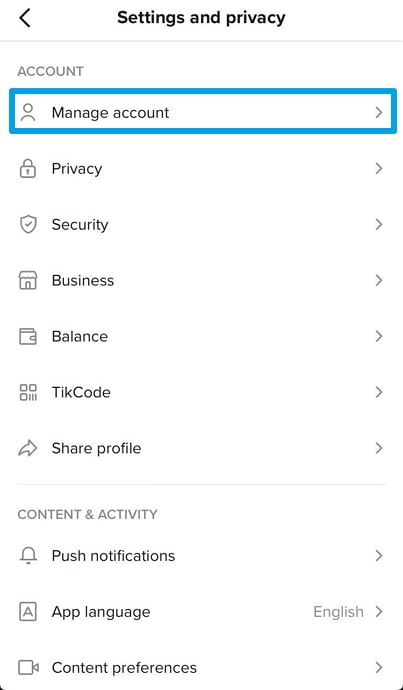This screenshot has width=403, height=690.
Task: Open the Security menu entry
Action: (x=202, y=224)
